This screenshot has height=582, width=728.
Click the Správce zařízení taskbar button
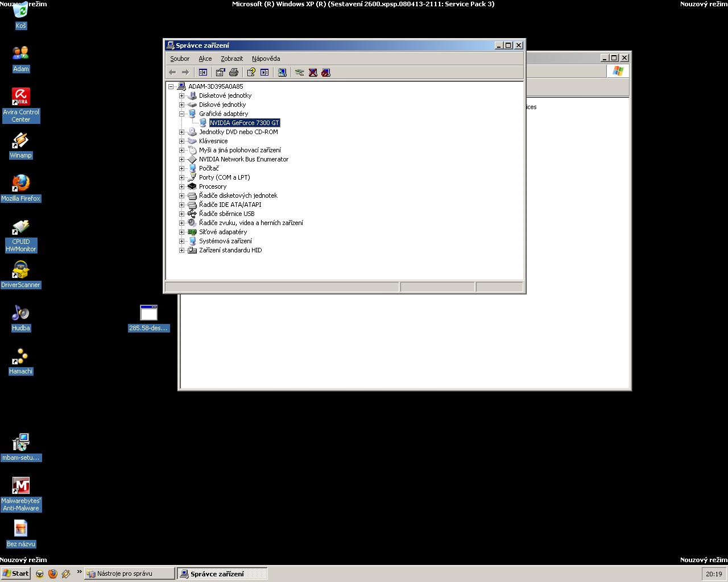pos(222,573)
